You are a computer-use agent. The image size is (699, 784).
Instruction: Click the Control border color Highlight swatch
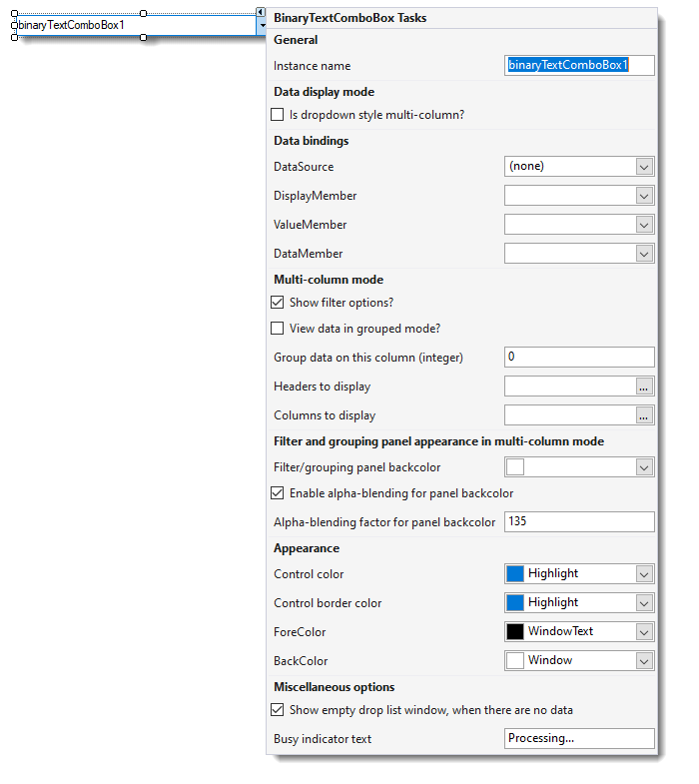515,603
